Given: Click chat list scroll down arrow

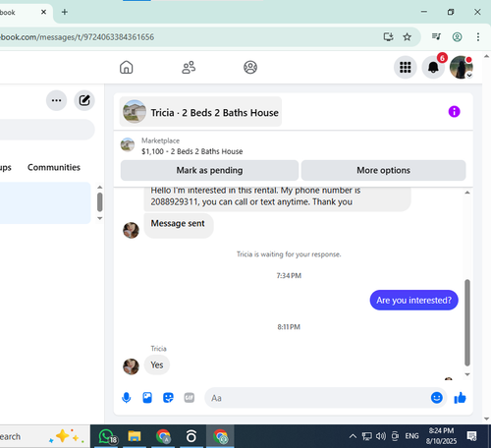Looking at the screenshot, I should 100,218.
